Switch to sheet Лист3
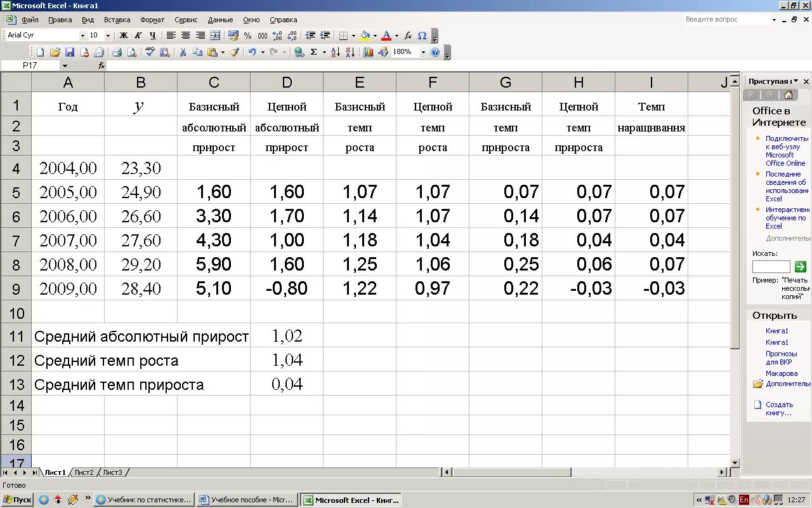 113,472
